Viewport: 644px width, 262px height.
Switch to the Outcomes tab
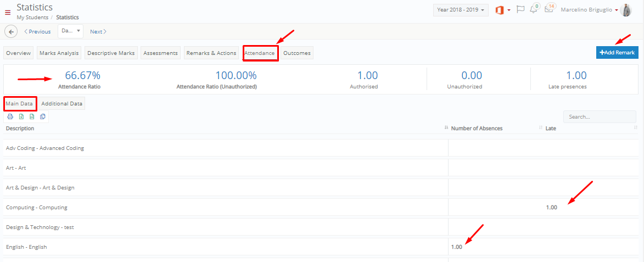pos(297,53)
